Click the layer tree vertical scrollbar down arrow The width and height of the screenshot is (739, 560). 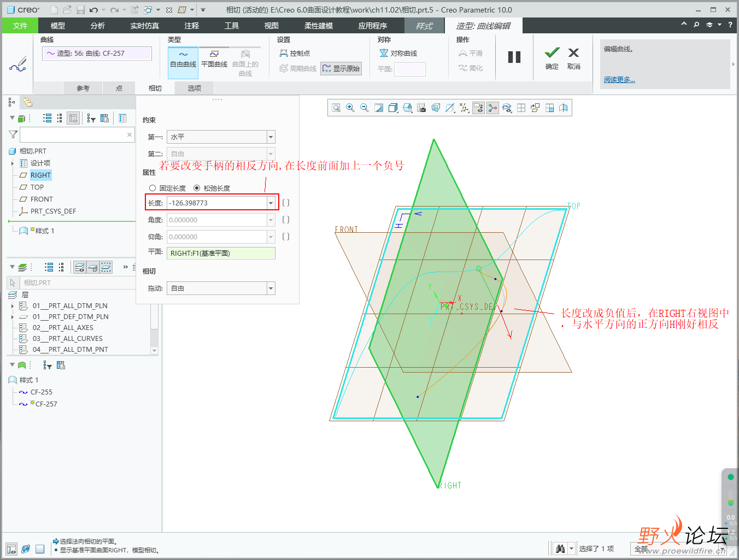coord(154,351)
